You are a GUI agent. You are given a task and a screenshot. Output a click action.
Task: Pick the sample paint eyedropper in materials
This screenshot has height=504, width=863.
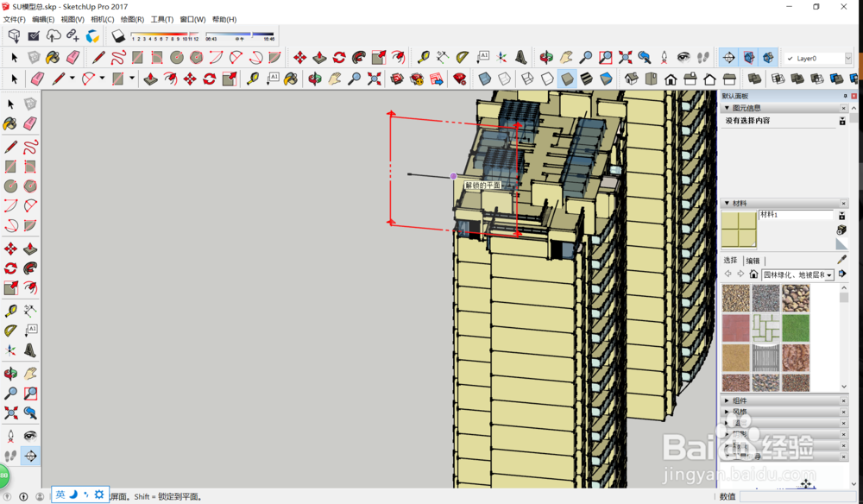click(841, 259)
